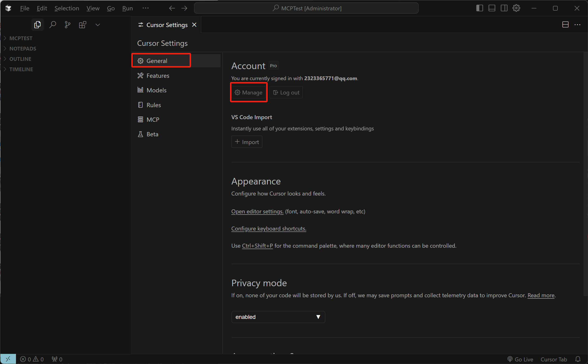Open editor more actions ellipsis
The width and height of the screenshot is (588, 364).
coord(577,24)
